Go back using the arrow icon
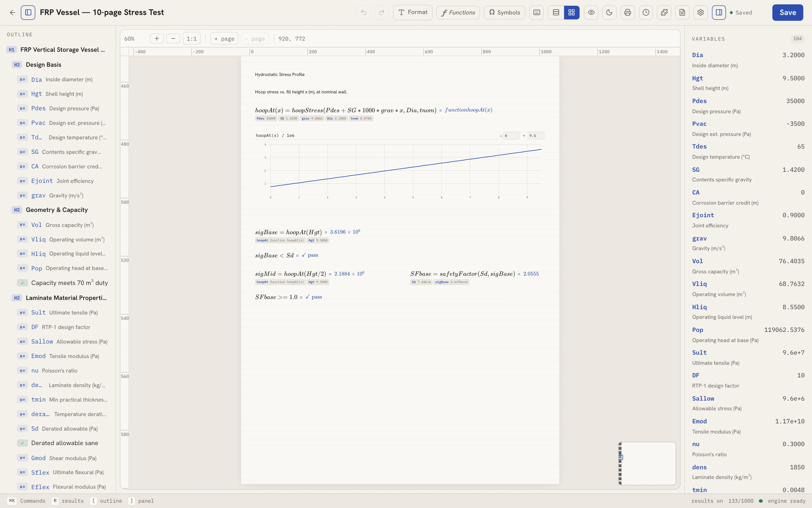812x508 pixels. point(12,12)
